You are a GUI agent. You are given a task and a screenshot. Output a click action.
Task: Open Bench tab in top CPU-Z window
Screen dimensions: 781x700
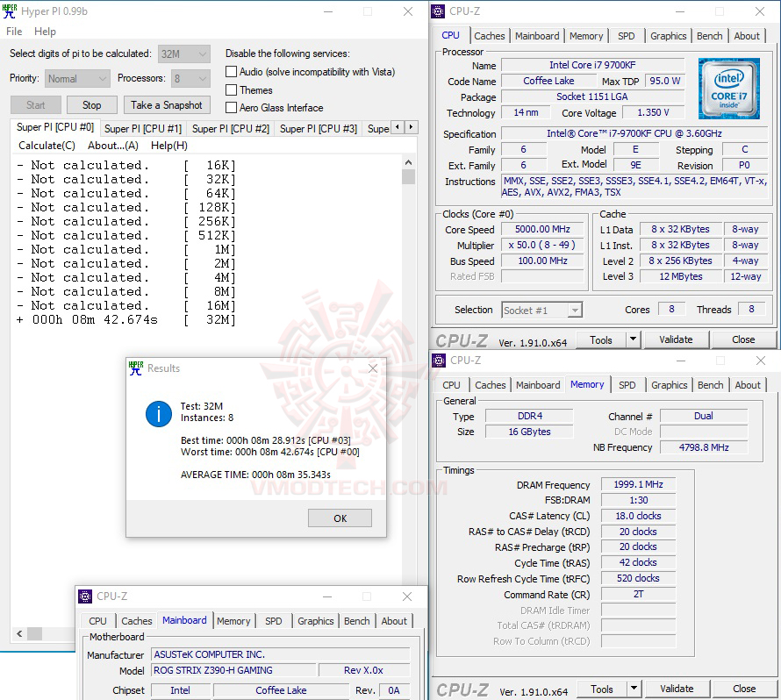(709, 36)
